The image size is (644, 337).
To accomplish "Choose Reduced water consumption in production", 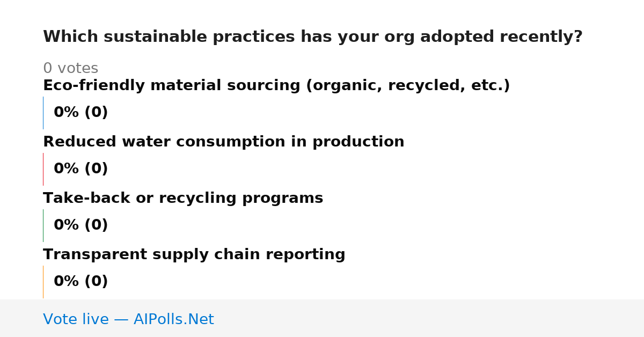I will tap(224, 142).
